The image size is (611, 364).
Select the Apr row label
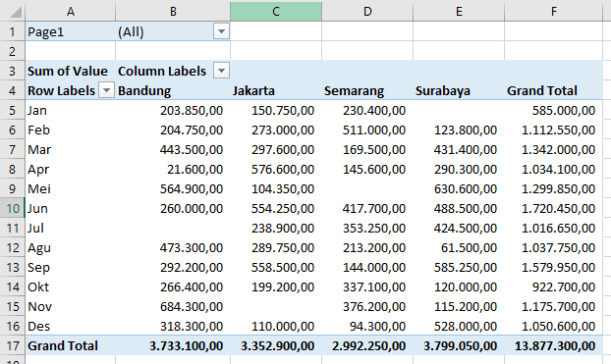click(38, 169)
